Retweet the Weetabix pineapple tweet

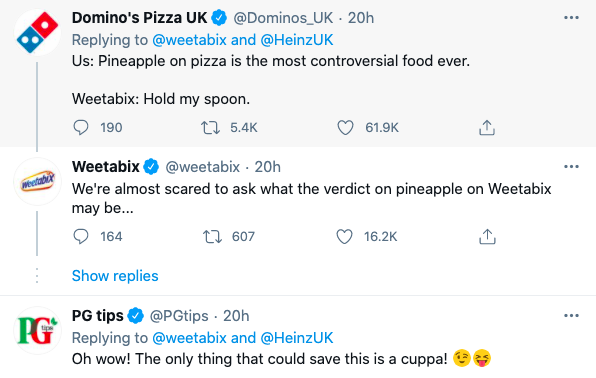(x=212, y=237)
